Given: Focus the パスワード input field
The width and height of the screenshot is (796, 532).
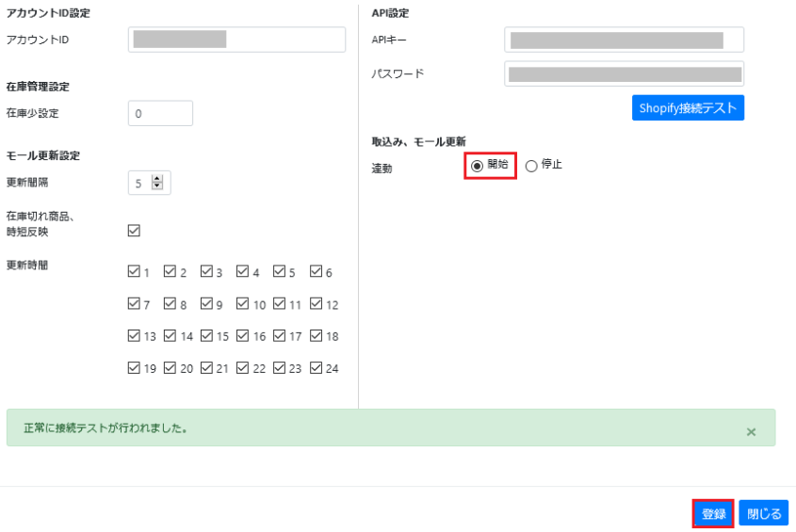Looking at the screenshot, I should (x=624, y=73).
